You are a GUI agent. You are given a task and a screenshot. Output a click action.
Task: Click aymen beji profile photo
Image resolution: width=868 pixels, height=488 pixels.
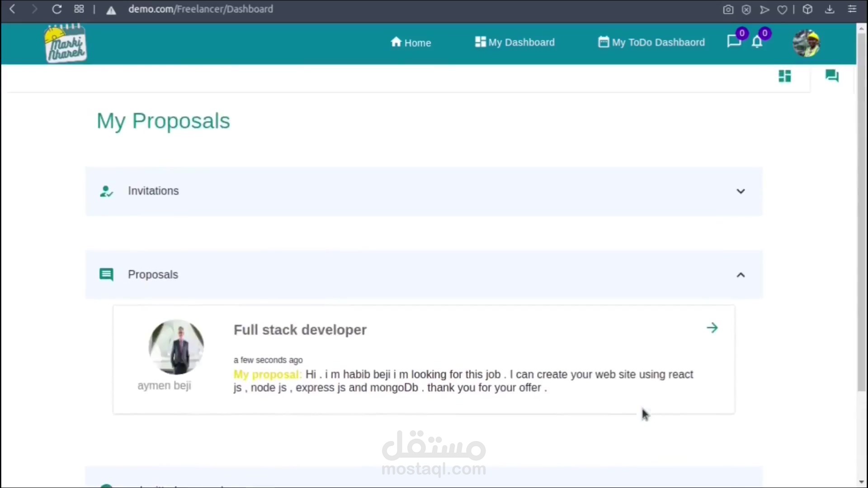[x=176, y=347]
